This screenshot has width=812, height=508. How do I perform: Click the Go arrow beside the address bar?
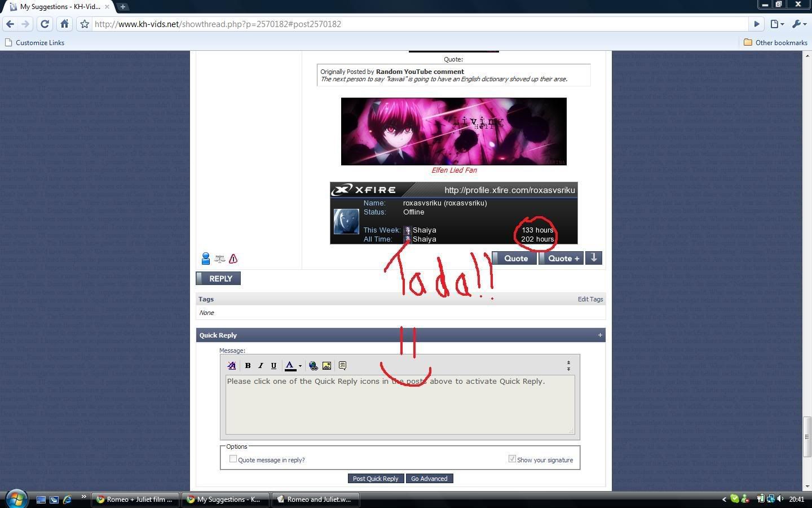coord(757,24)
